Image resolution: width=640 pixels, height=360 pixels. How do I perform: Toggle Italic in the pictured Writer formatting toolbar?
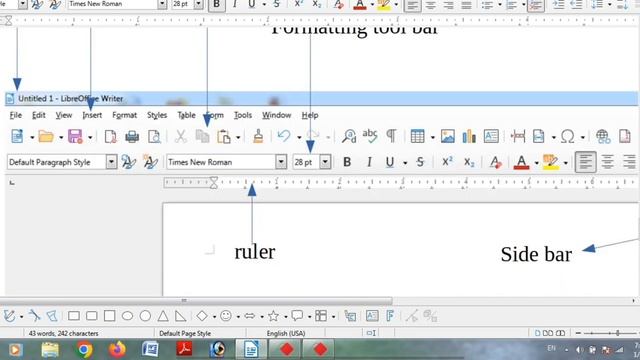(369, 162)
